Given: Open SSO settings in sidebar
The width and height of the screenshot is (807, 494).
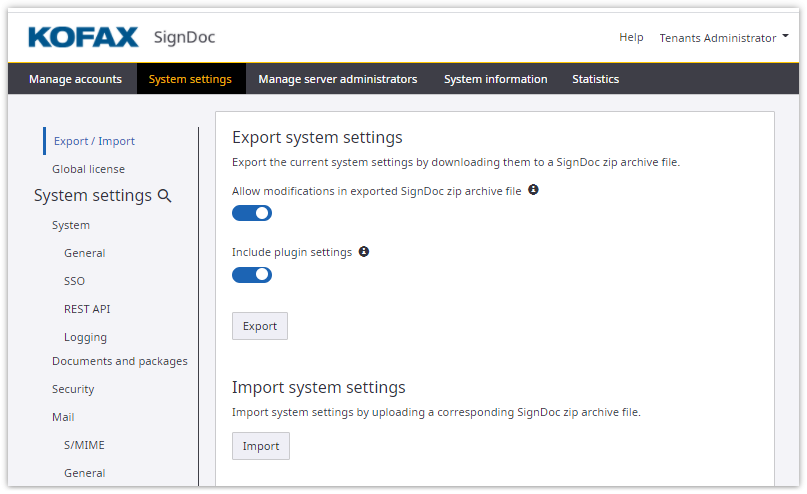Looking at the screenshot, I should (74, 281).
